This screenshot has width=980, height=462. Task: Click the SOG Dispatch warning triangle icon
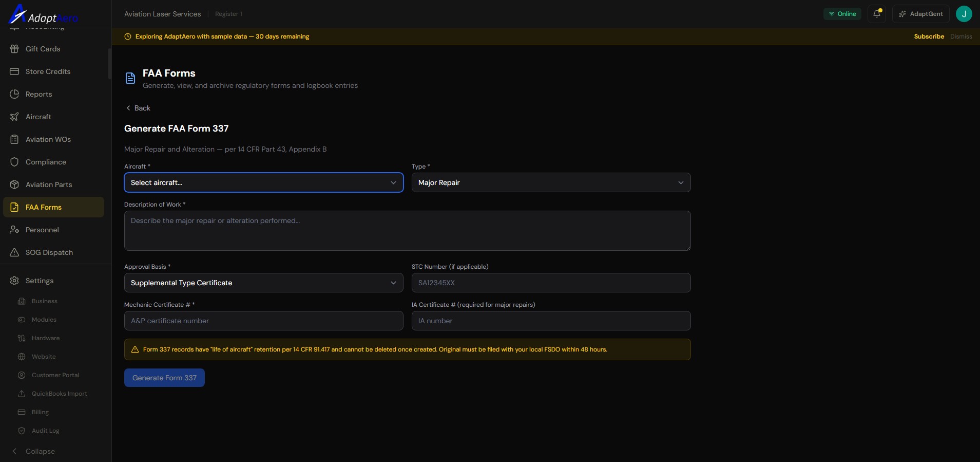[14, 252]
